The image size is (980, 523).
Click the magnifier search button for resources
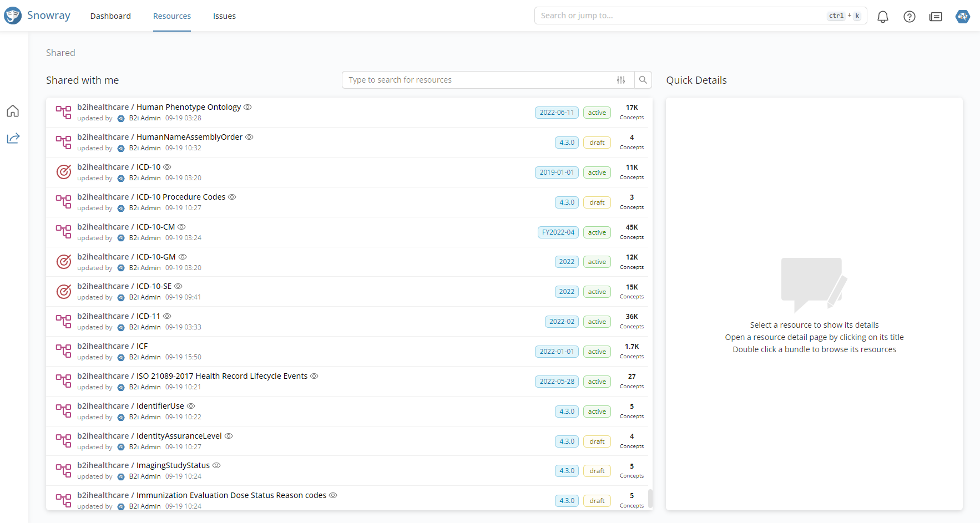pos(643,80)
